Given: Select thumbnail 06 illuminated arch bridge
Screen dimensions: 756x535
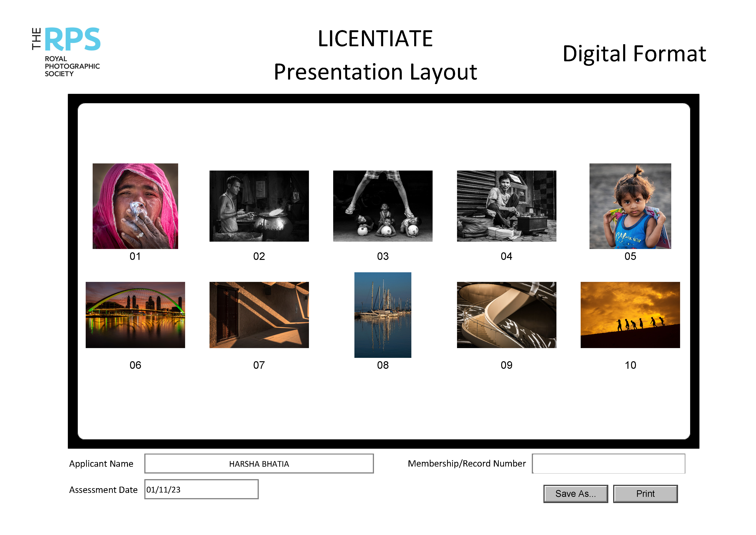Looking at the screenshot, I should click(x=135, y=315).
